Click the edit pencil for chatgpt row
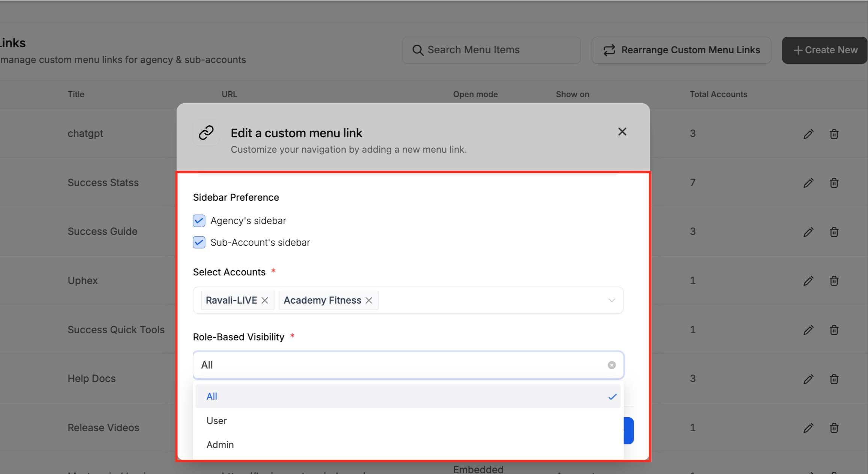 click(x=808, y=134)
